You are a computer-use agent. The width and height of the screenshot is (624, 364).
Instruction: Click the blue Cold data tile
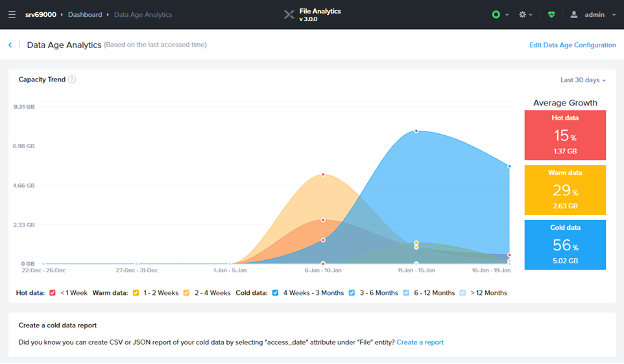565,245
